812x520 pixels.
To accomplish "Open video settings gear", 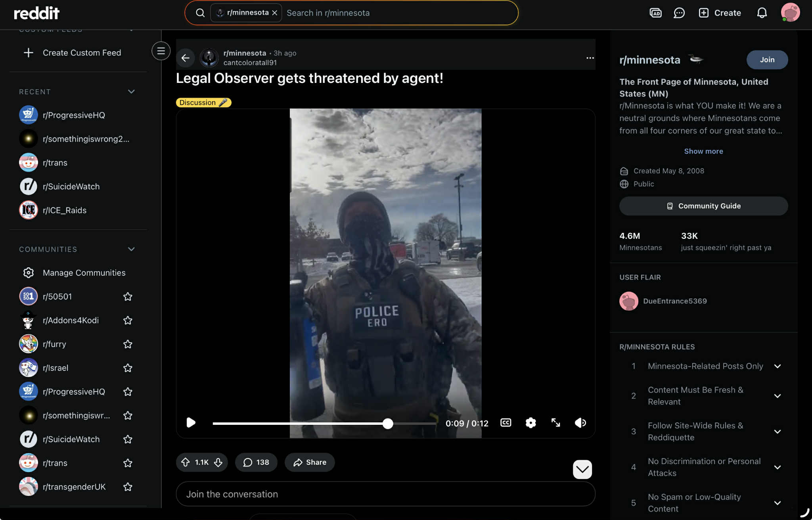I will (530, 423).
